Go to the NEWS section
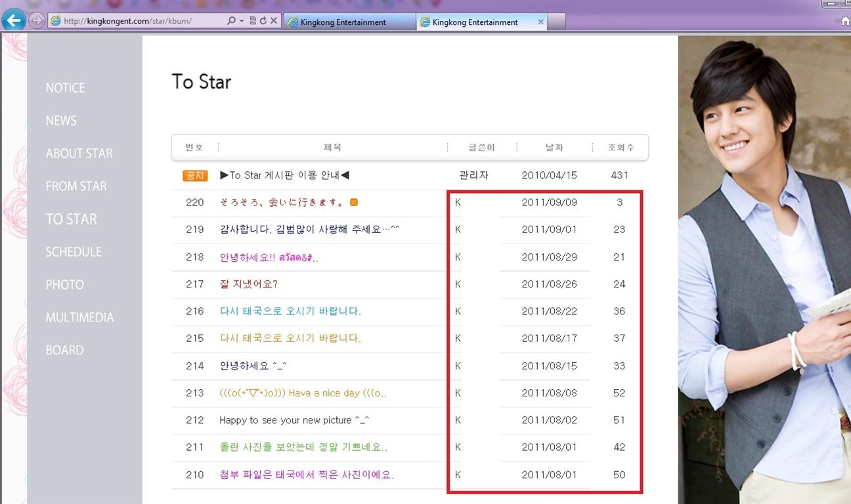 [x=61, y=121]
